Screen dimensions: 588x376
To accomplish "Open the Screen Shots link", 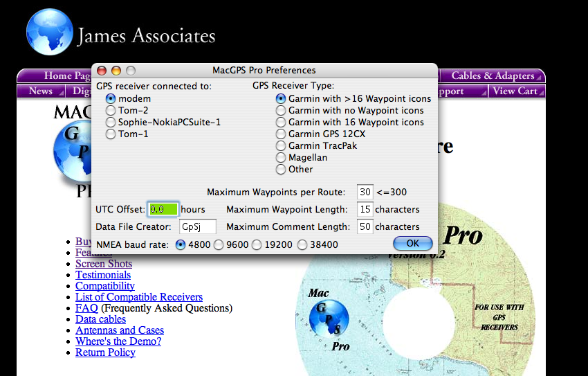I will point(104,263).
